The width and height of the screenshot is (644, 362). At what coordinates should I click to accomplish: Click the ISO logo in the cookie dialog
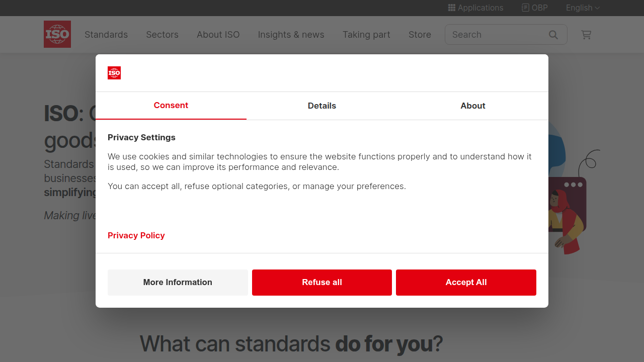pyautogui.click(x=114, y=73)
